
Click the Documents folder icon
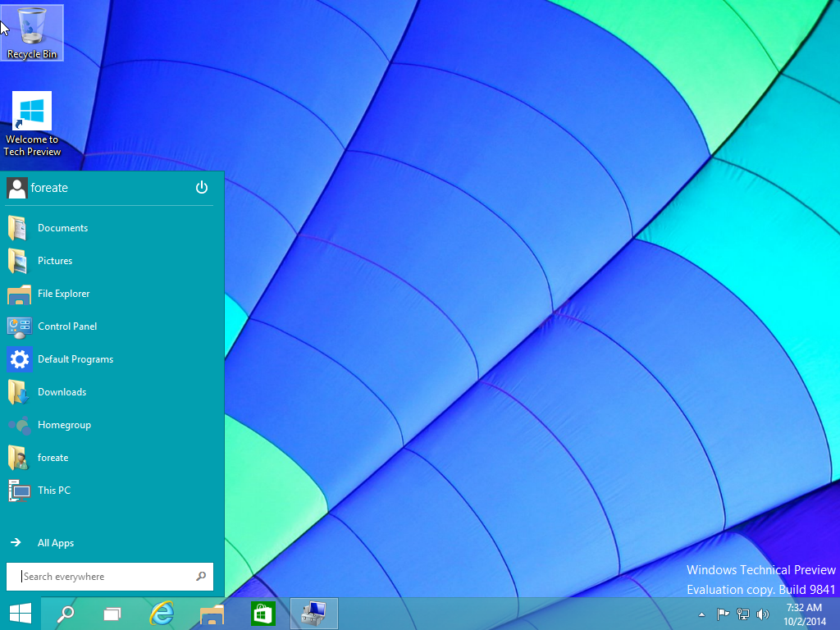(18, 228)
